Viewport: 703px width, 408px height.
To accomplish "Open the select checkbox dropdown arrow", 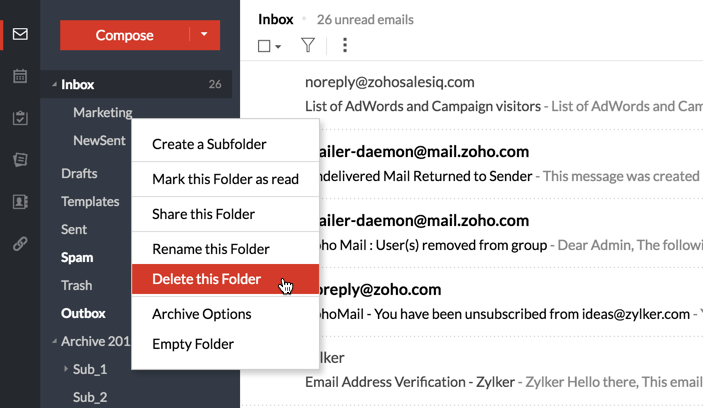I will click(x=278, y=46).
